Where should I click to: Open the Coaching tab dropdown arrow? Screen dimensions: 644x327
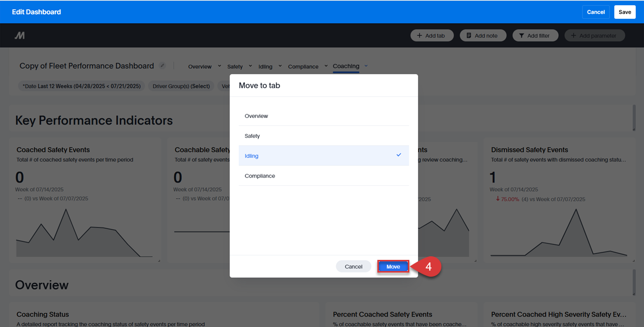pyautogui.click(x=366, y=66)
